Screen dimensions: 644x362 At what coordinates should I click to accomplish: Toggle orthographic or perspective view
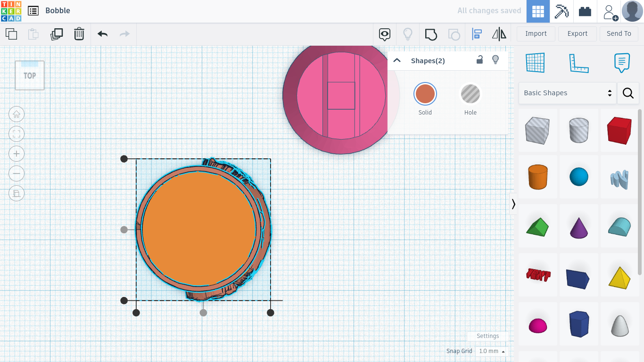(x=17, y=193)
